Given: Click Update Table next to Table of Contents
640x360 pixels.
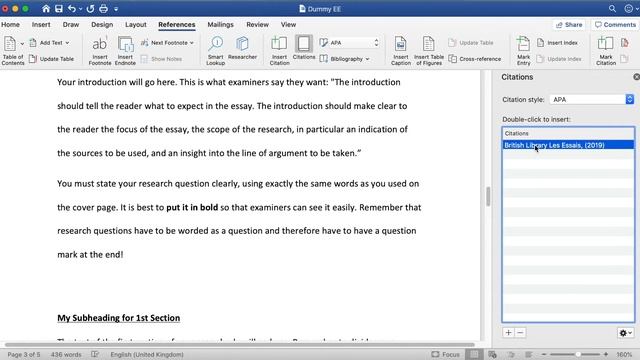Looking at the screenshot, I should pyautogui.click(x=51, y=59).
